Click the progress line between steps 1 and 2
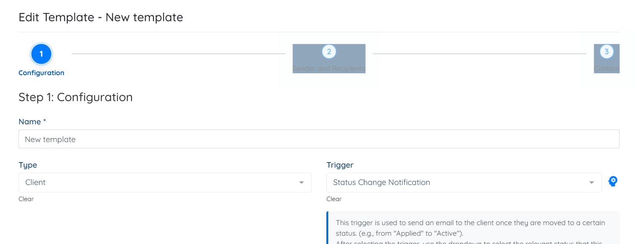644x244 pixels. tap(178, 54)
